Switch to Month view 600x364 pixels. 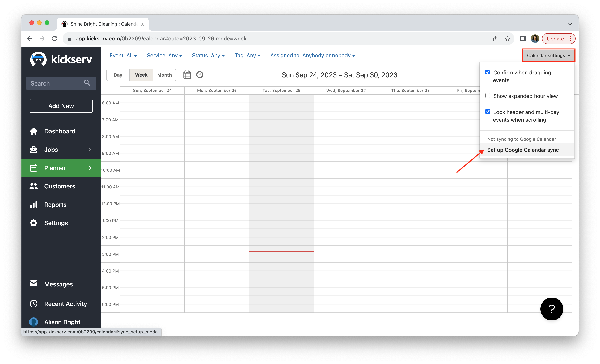click(x=164, y=75)
